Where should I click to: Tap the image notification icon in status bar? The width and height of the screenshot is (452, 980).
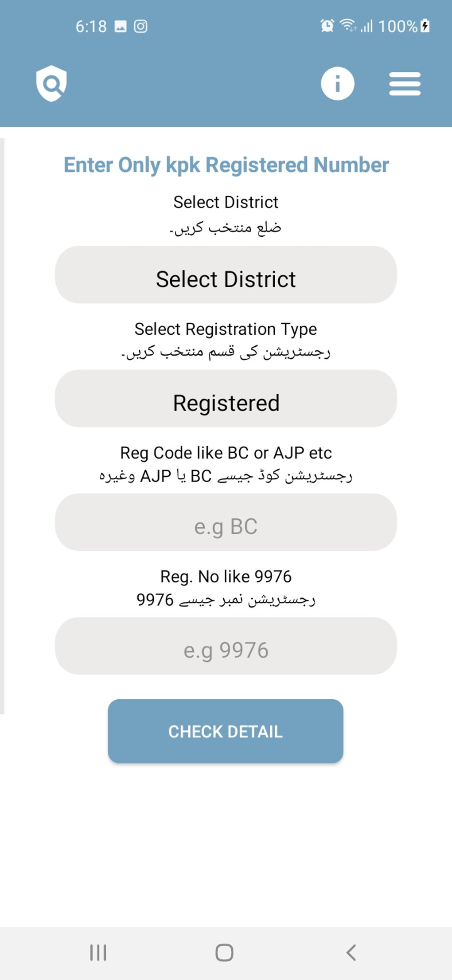click(x=121, y=27)
